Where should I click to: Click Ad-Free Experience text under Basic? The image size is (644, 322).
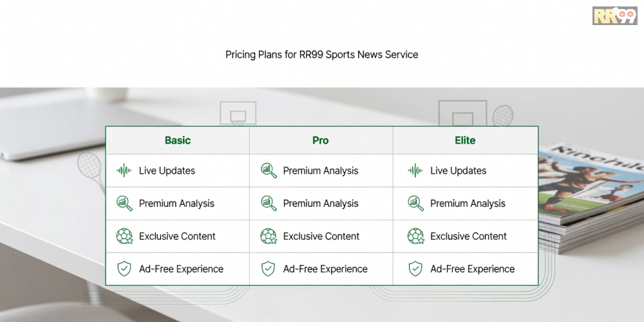click(181, 269)
